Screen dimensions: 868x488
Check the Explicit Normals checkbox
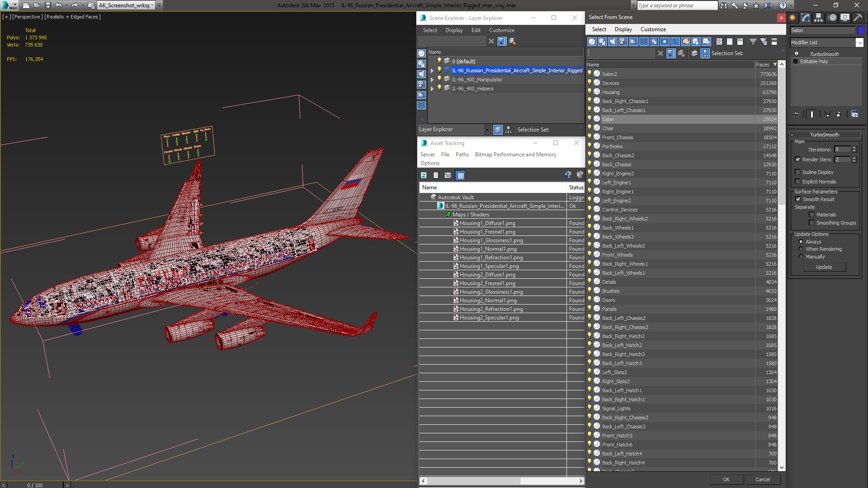click(798, 182)
